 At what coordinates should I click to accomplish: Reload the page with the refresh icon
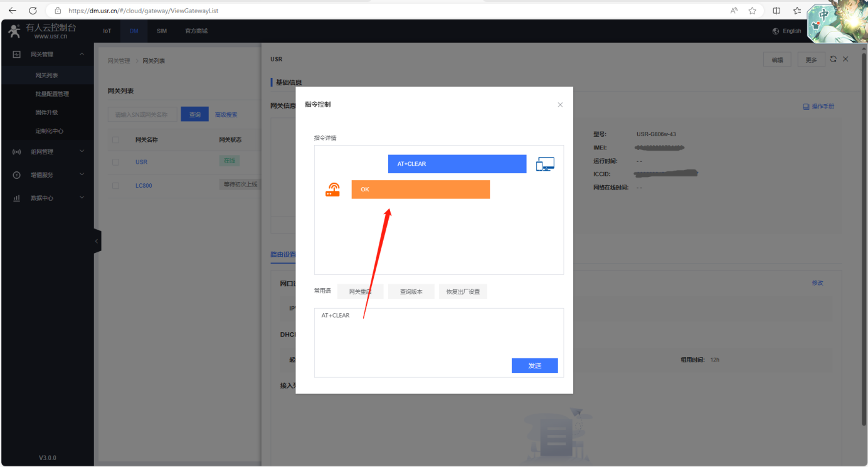coord(33,11)
